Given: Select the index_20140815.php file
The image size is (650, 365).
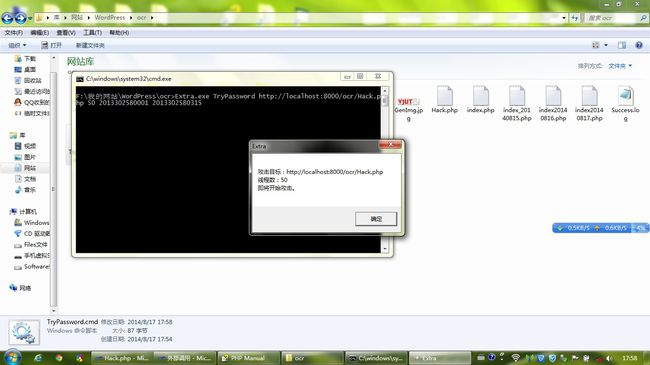Looking at the screenshot, I should pyautogui.click(x=517, y=103).
